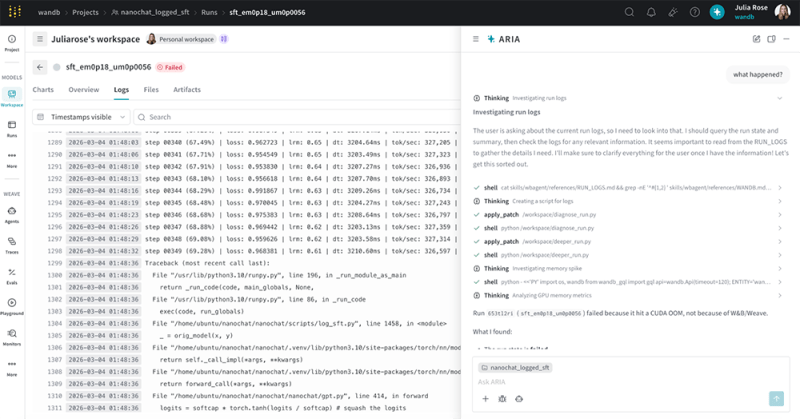This screenshot has height=419, width=800.
Task: Focus the logs Search field
Action: pyautogui.click(x=297, y=117)
